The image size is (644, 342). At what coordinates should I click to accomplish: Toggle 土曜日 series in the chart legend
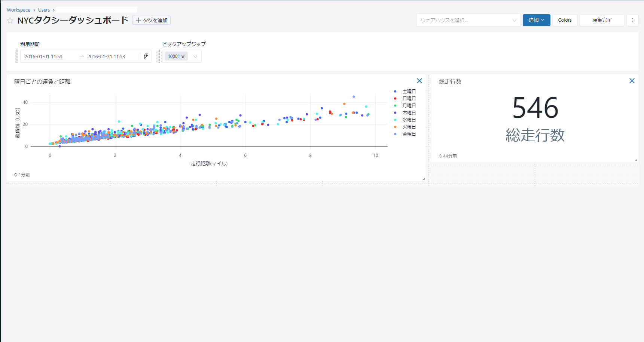(x=409, y=92)
